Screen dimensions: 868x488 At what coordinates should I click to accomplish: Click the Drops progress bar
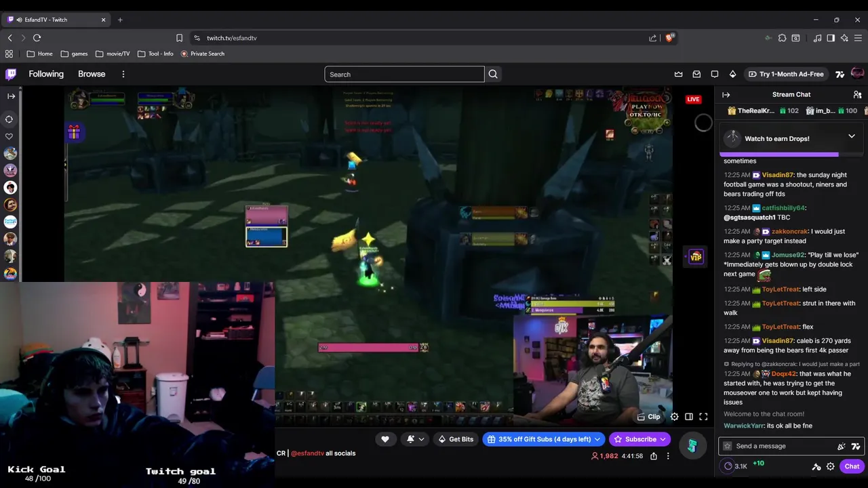[791, 155]
